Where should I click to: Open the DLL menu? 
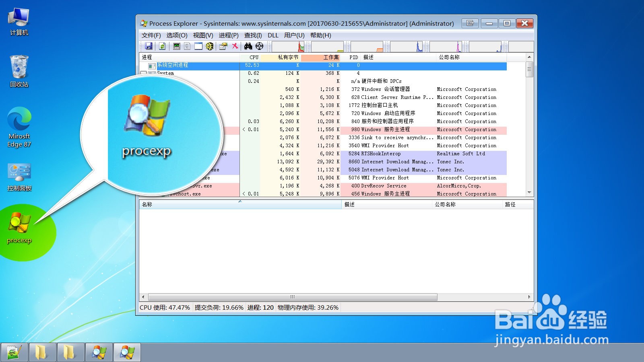click(273, 35)
